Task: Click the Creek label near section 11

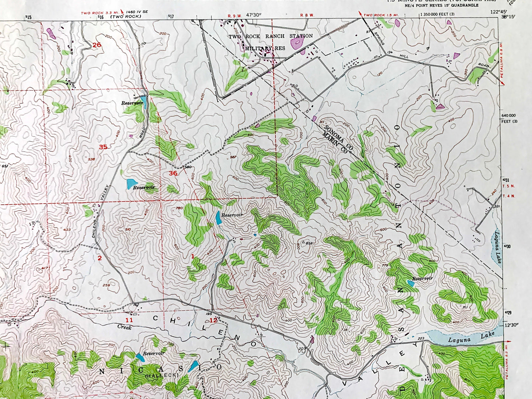Action: click(x=124, y=326)
